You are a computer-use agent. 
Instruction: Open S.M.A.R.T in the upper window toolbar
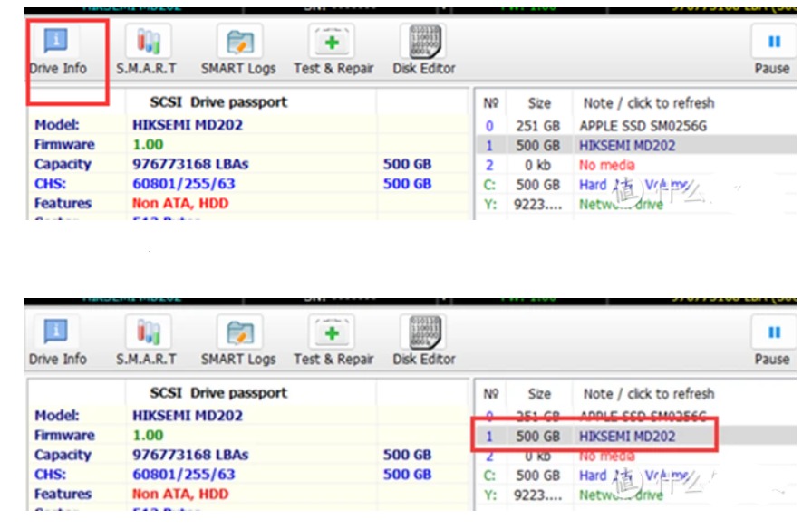[146, 50]
